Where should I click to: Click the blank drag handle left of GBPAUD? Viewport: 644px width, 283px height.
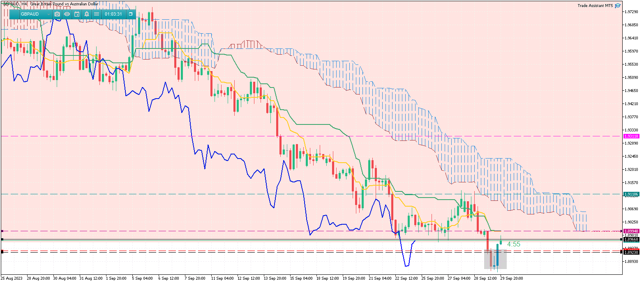(x=14, y=14)
